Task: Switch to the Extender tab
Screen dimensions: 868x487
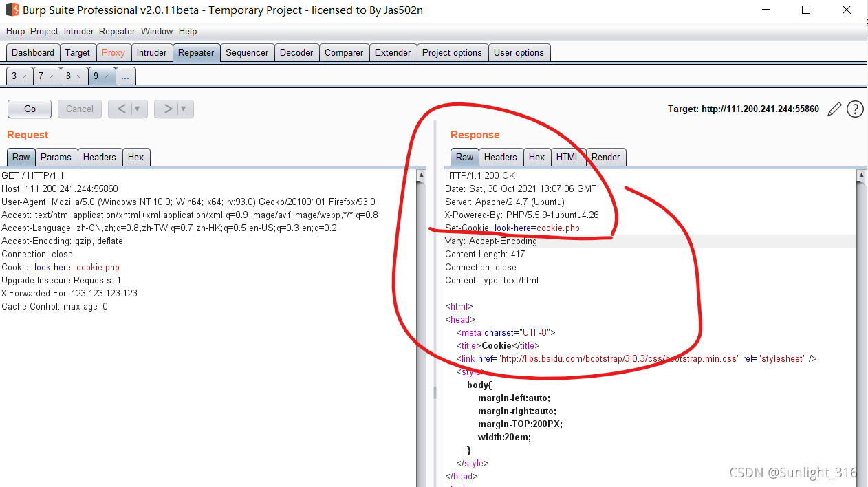Action: 393,52
